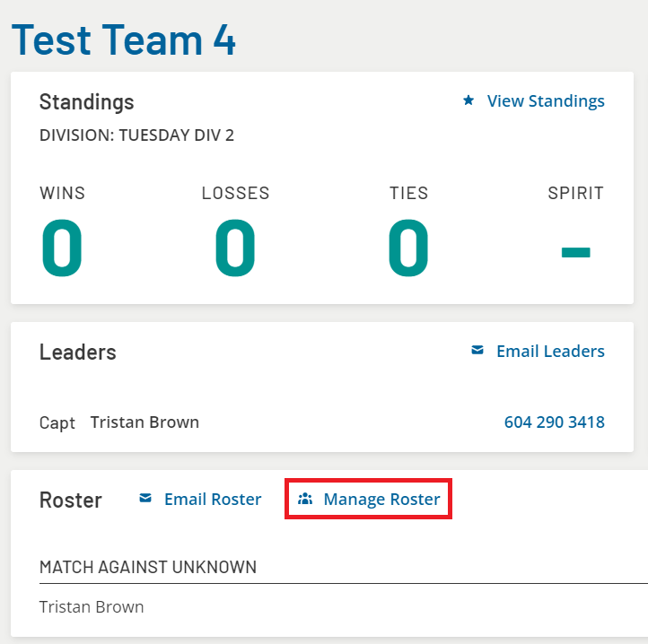
Task: Click the people icon beside Manage Roster
Action: [x=305, y=499]
